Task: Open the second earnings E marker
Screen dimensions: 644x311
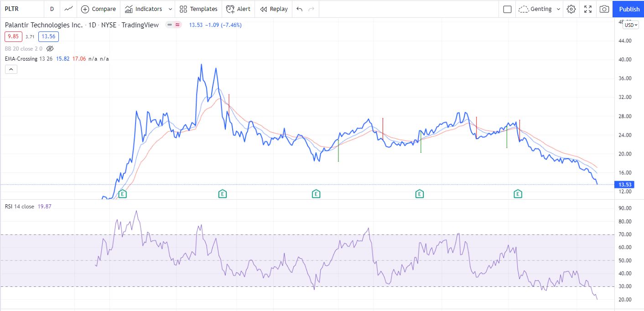Action: 223,194
